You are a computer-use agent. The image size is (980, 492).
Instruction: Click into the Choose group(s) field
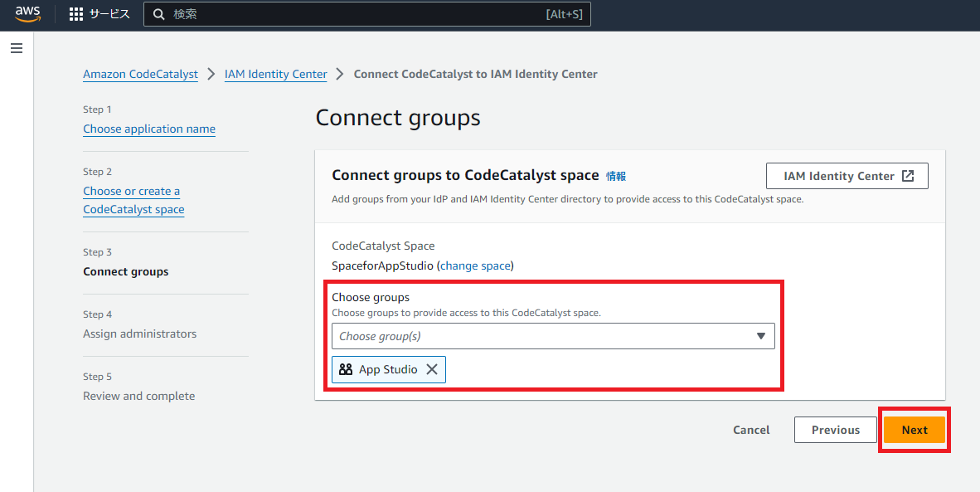553,336
